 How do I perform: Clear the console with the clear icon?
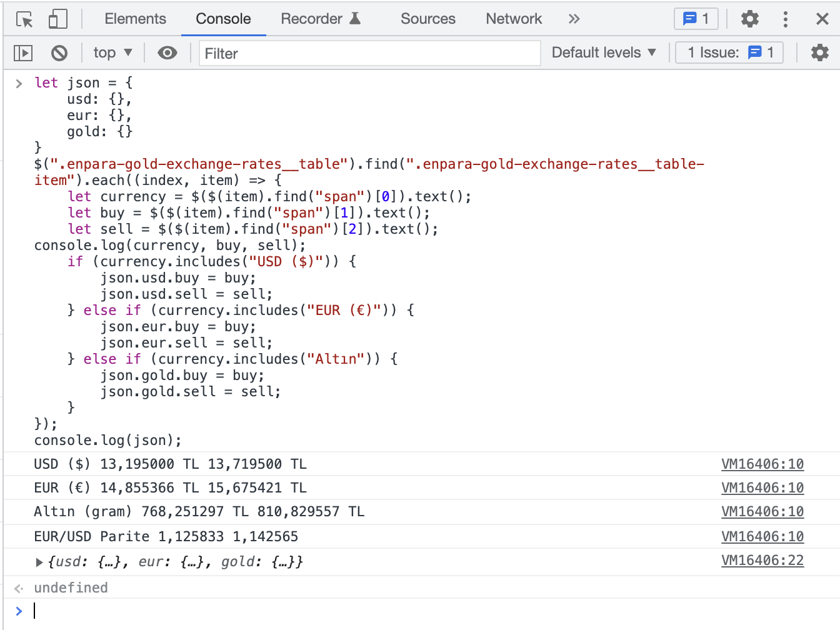pyautogui.click(x=59, y=53)
